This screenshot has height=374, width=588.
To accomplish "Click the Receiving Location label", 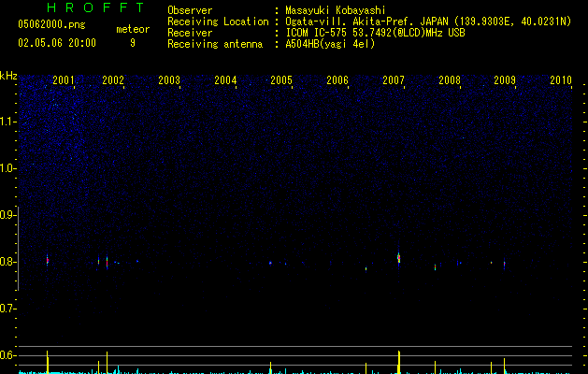I will (218, 22).
